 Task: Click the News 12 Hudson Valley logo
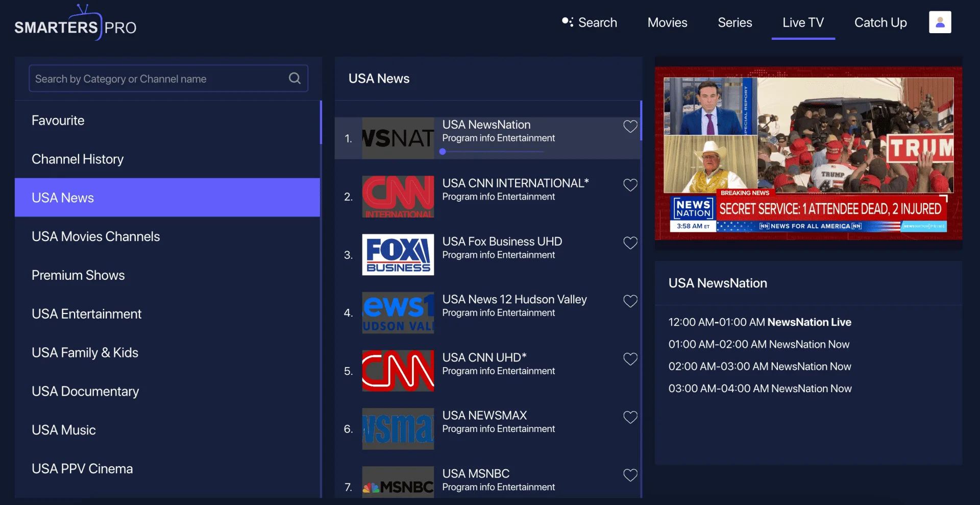[398, 312]
